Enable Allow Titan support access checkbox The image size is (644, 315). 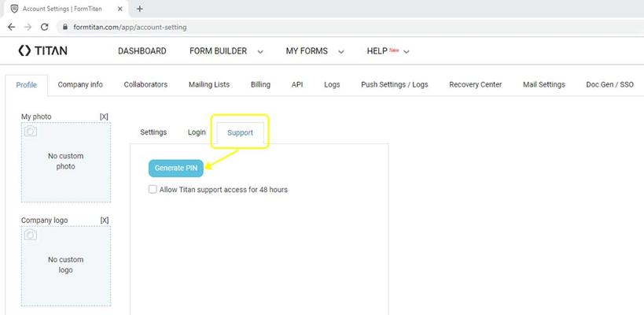click(153, 190)
